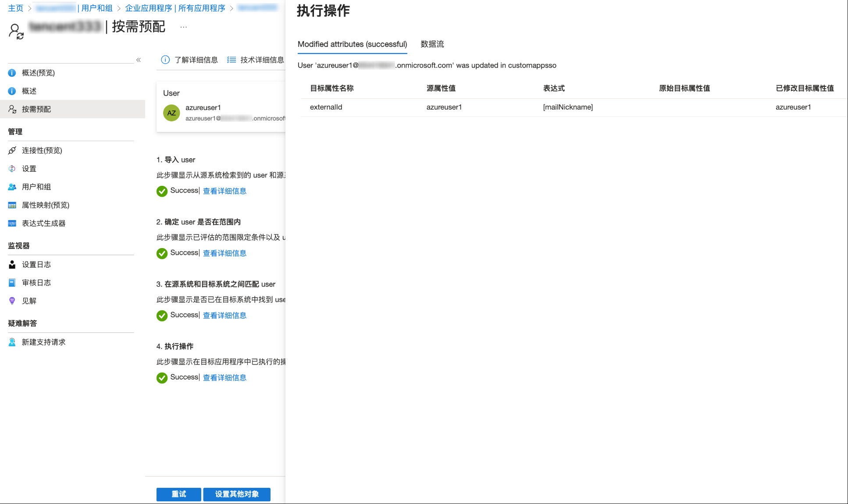This screenshot has width=848, height=504.
Task: Select the 连接性(预览) plug icon
Action: (x=12, y=150)
